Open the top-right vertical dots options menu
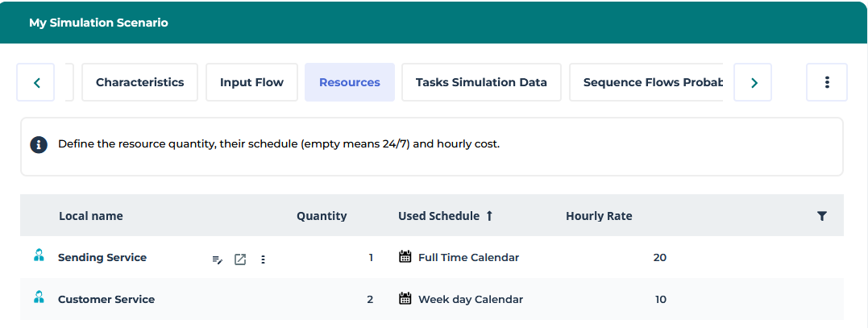The image size is (868, 328). tap(826, 82)
